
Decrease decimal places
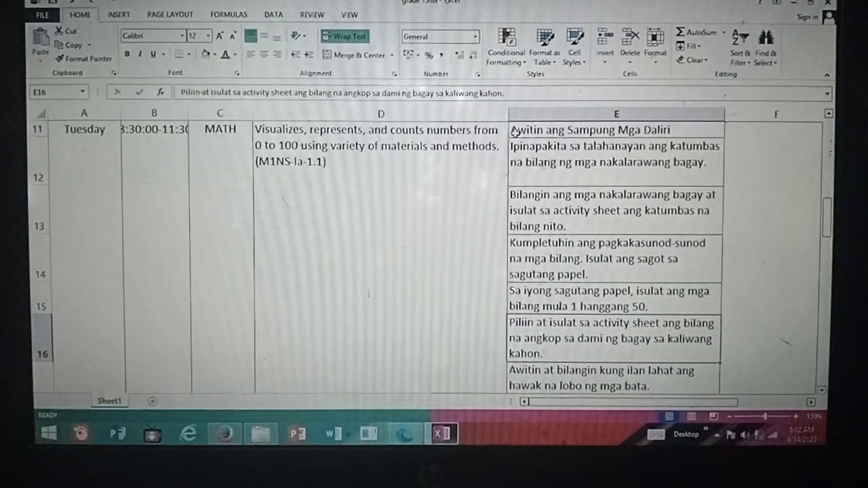pyautogui.click(x=472, y=56)
